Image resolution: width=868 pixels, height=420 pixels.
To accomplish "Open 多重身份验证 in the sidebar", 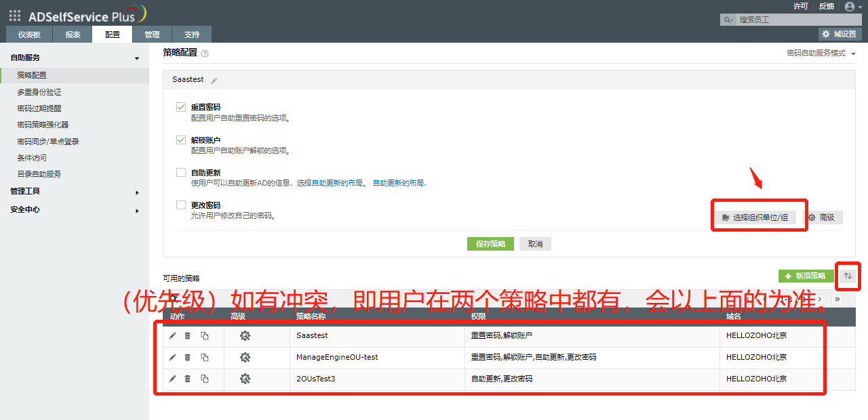I will click(39, 92).
